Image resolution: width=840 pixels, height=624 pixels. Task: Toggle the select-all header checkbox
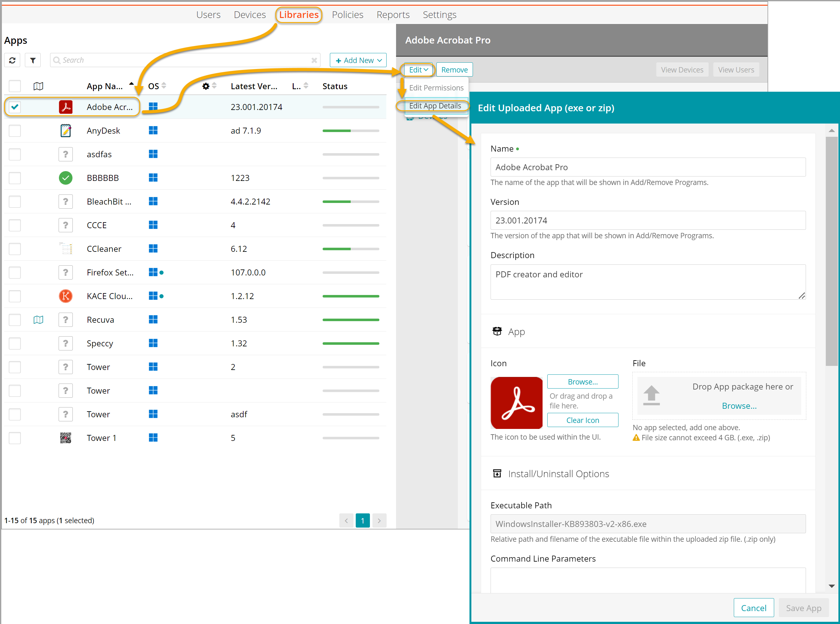(x=15, y=86)
